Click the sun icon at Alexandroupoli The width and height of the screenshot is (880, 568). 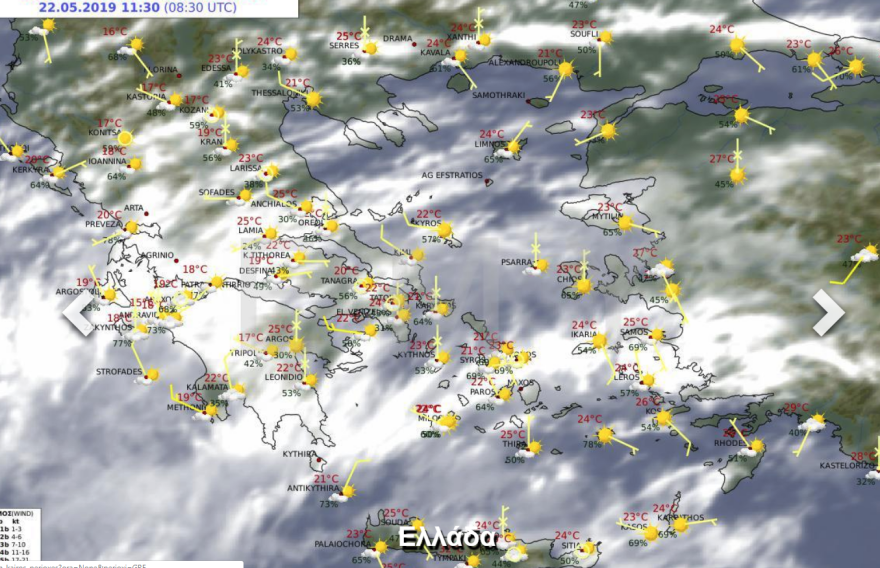(566, 69)
